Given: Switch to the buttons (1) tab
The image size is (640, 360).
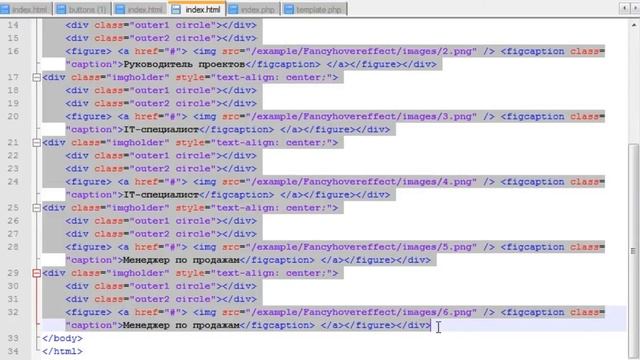Looking at the screenshot, I should (x=82, y=9).
